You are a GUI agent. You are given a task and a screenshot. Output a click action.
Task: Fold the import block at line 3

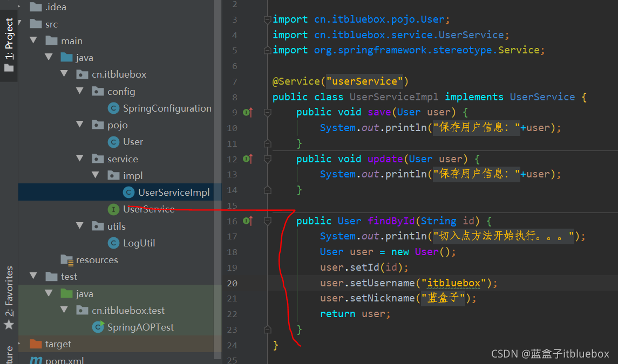(x=267, y=20)
